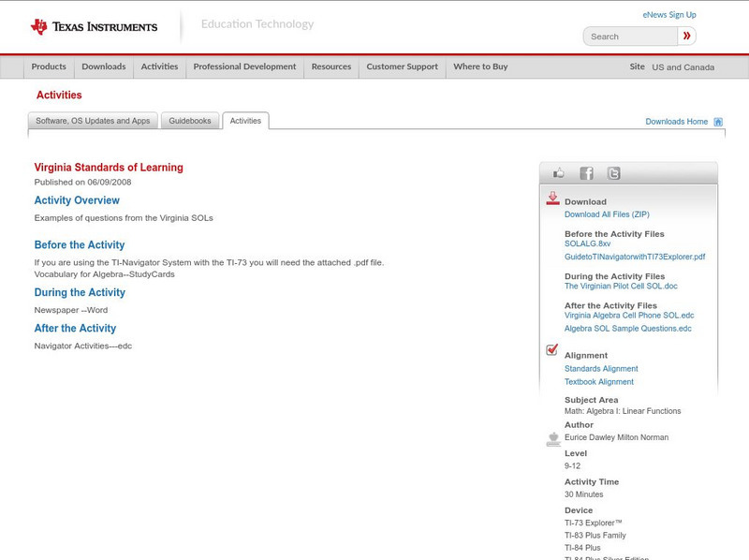Click the red Alignment checkmark icon
This screenshot has height=560, width=749.
tap(552, 350)
